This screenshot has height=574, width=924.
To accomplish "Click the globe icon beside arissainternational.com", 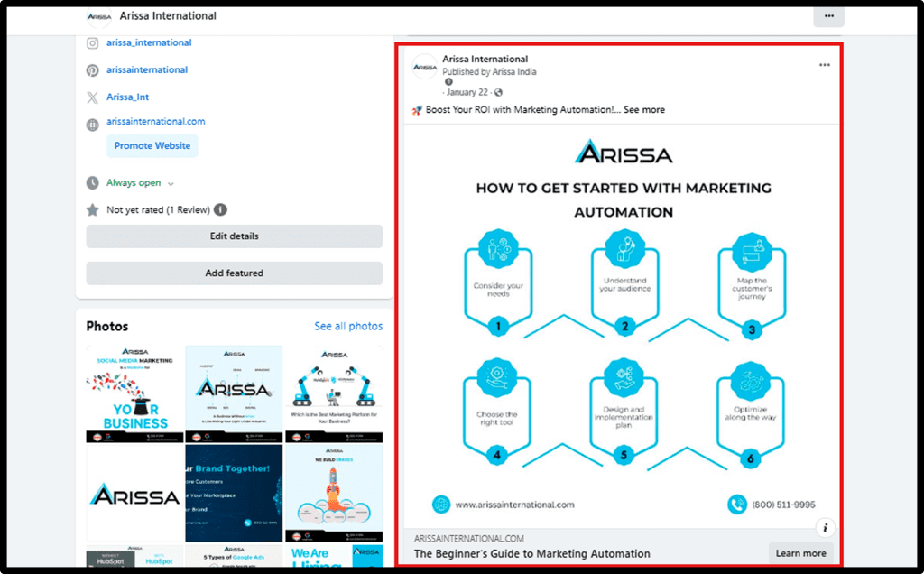I will [x=93, y=125].
